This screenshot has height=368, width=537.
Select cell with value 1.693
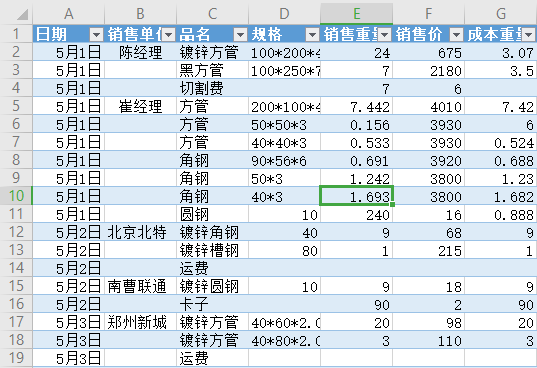pos(357,196)
